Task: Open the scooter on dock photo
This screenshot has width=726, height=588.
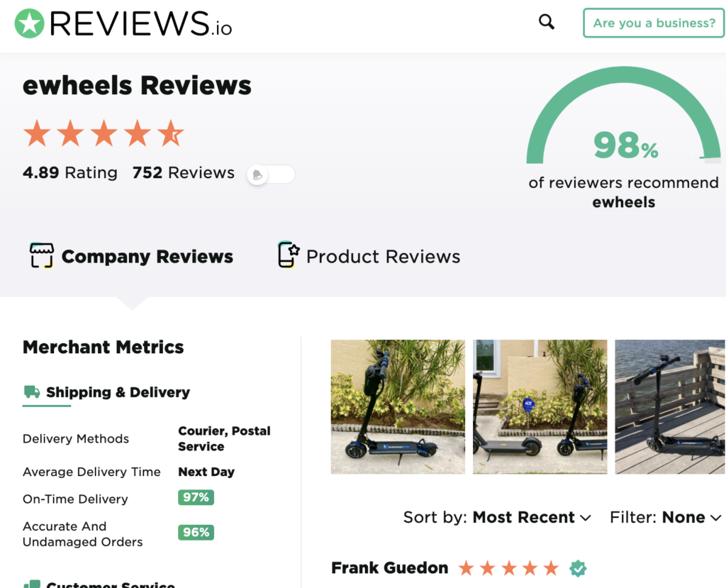Action: (670, 406)
